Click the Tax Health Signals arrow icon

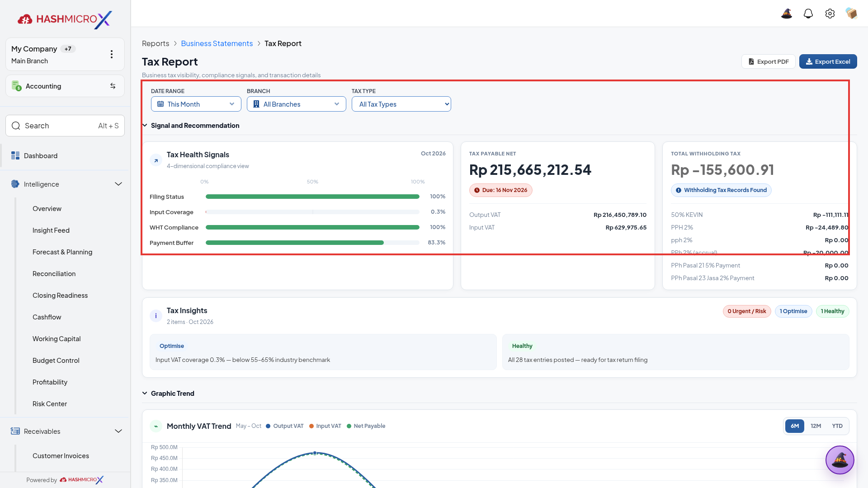(x=156, y=160)
